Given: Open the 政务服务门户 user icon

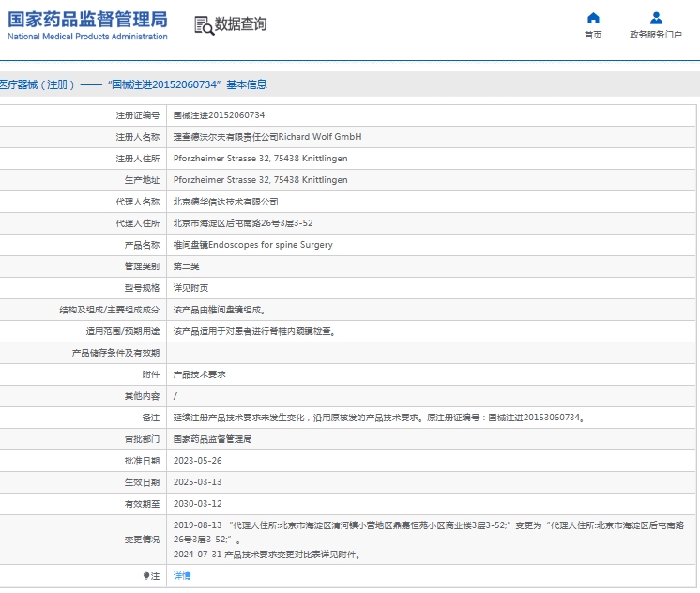Looking at the screenshot, I should pos(656,18).
